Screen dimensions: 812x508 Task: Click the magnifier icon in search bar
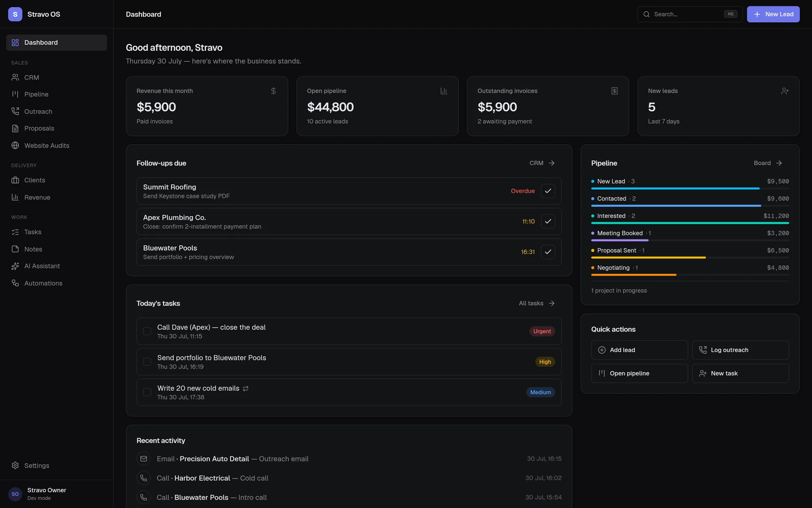point(646,14)
